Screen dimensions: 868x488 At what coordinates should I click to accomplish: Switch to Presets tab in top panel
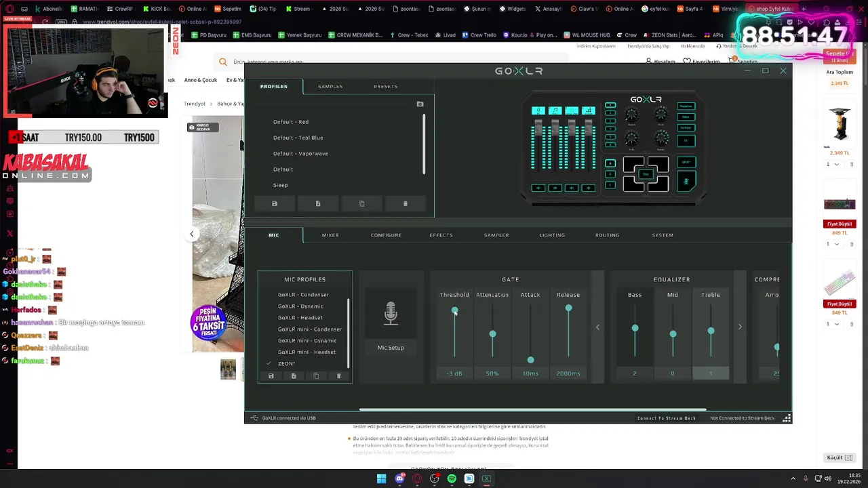(386, 86)
